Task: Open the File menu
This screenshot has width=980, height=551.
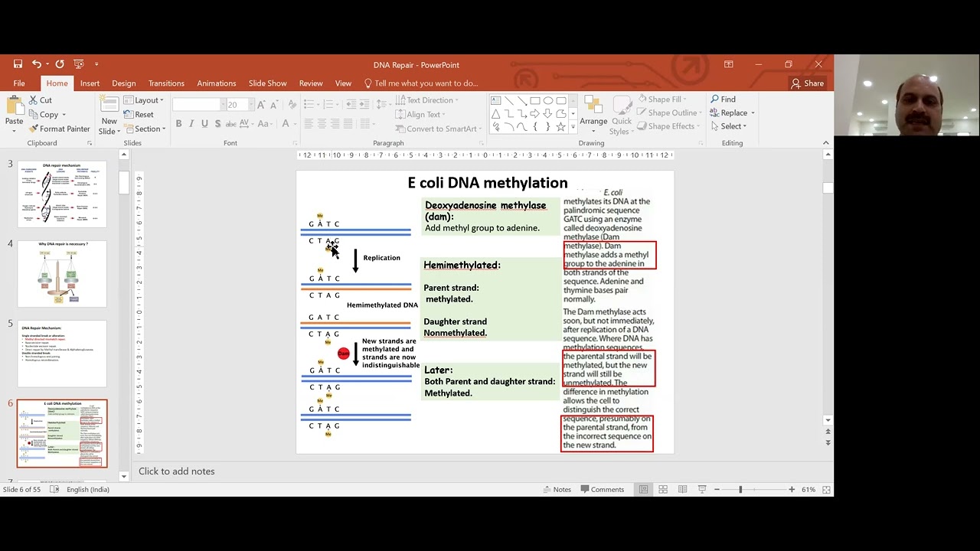Action: 19,83
